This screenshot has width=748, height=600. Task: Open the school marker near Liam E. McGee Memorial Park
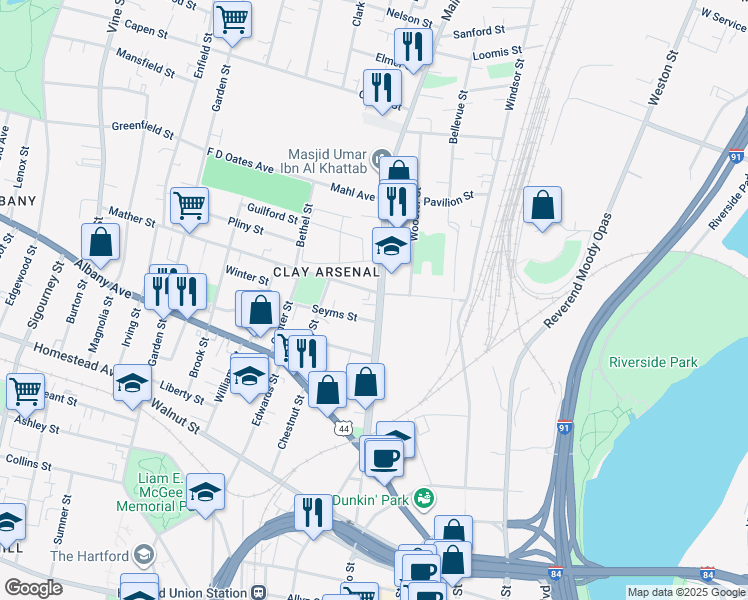click(206, 492)
